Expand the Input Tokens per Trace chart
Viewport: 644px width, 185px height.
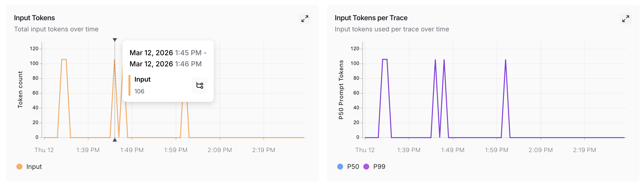[626, 18]
